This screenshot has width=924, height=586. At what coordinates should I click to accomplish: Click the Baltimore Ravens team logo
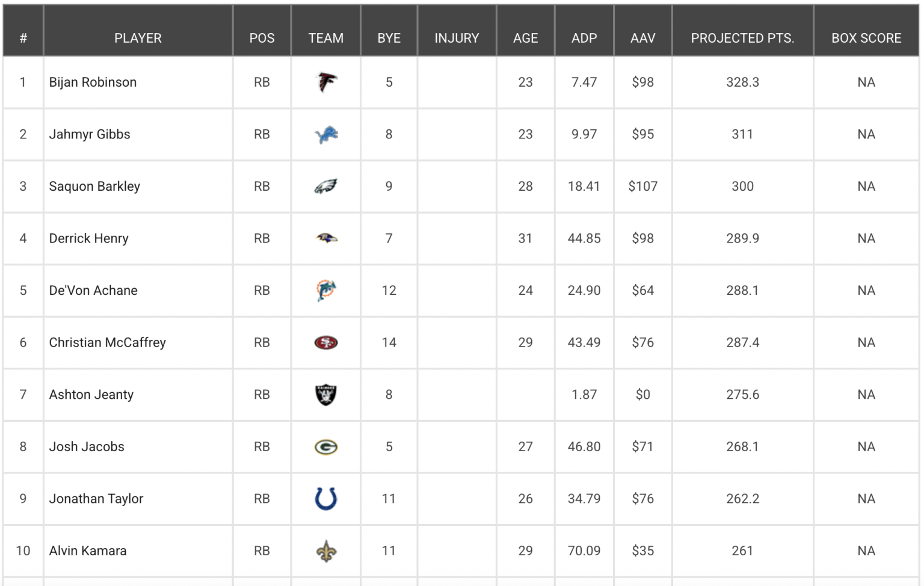[326, 239]
